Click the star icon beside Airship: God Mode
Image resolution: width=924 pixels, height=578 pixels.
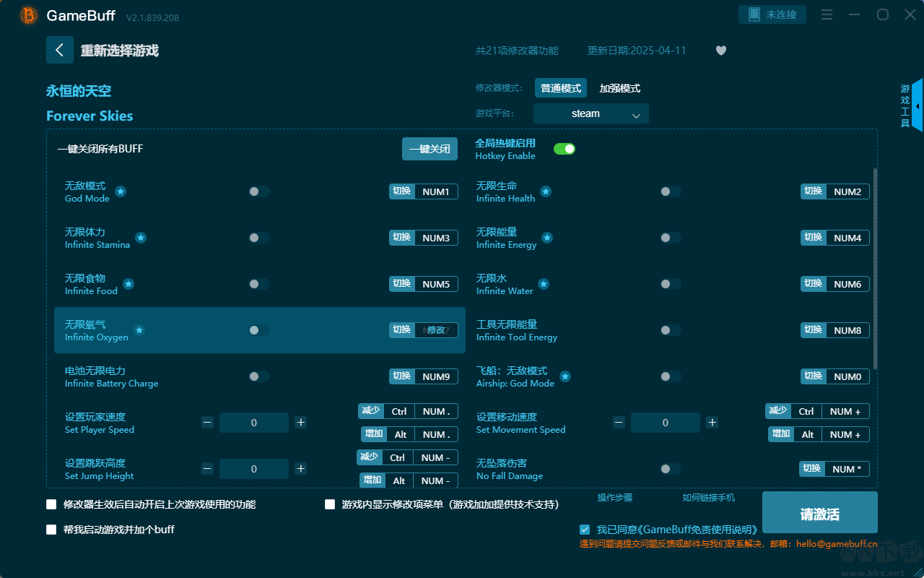tap(565, 376)
